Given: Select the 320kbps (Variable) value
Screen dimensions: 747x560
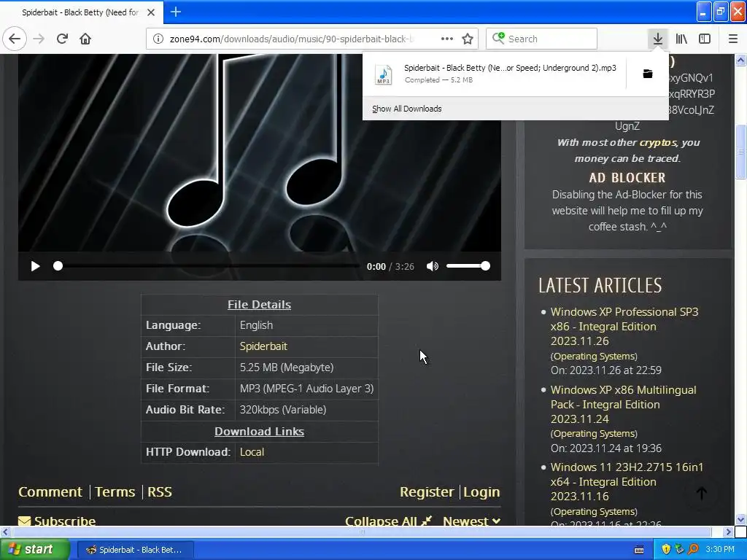Looking at the screenshot, I should coord(283,410).
